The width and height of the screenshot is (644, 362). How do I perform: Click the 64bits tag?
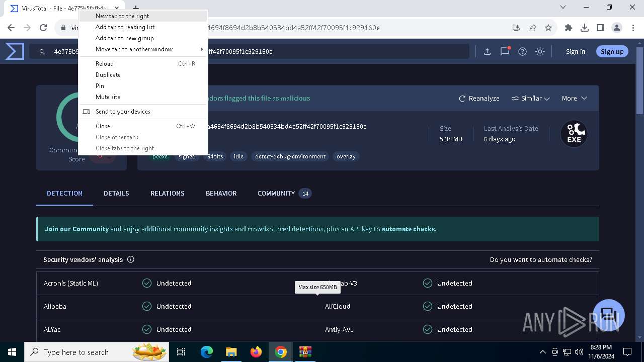215,156
